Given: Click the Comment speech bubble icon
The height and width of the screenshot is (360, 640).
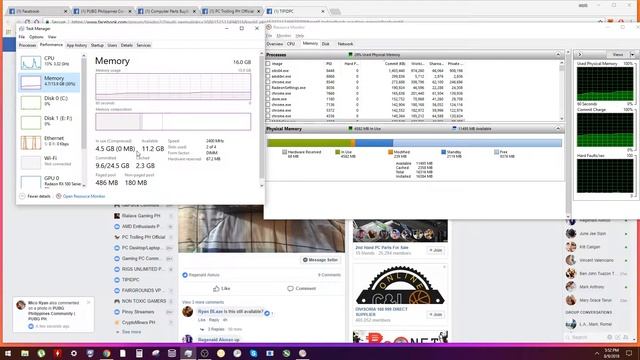Looking at the screenshot, I should tap(290, 289).
